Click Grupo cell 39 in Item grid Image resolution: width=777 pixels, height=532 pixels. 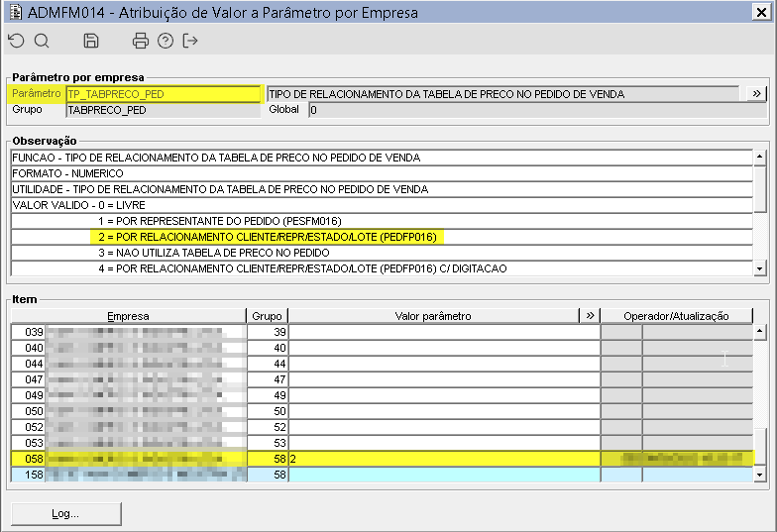pos(268,332)
